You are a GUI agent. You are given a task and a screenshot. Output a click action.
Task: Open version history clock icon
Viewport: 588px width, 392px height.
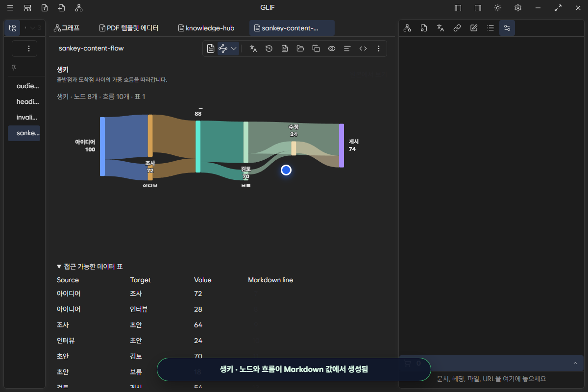[269, 49]
